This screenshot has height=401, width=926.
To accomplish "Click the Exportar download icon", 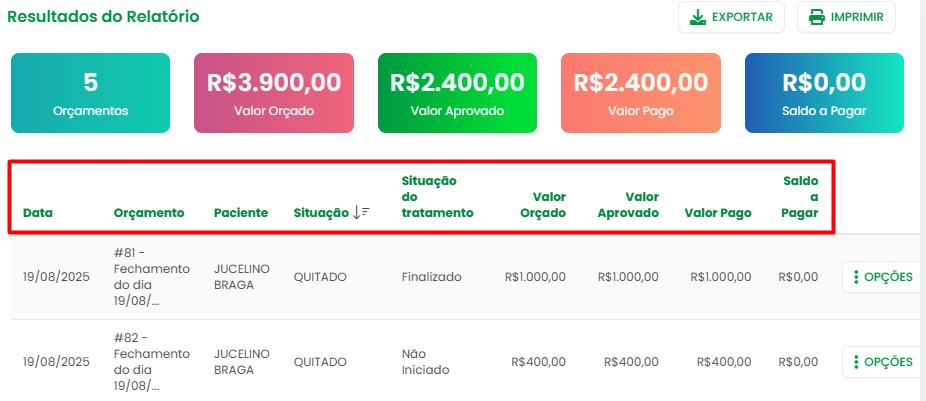I will click(x=698, y=17).
